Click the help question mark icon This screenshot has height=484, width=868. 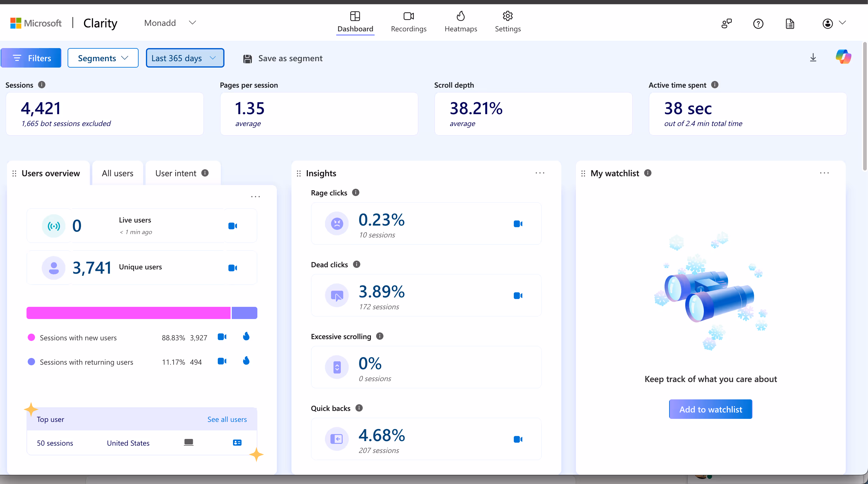(x=758, y=23)
